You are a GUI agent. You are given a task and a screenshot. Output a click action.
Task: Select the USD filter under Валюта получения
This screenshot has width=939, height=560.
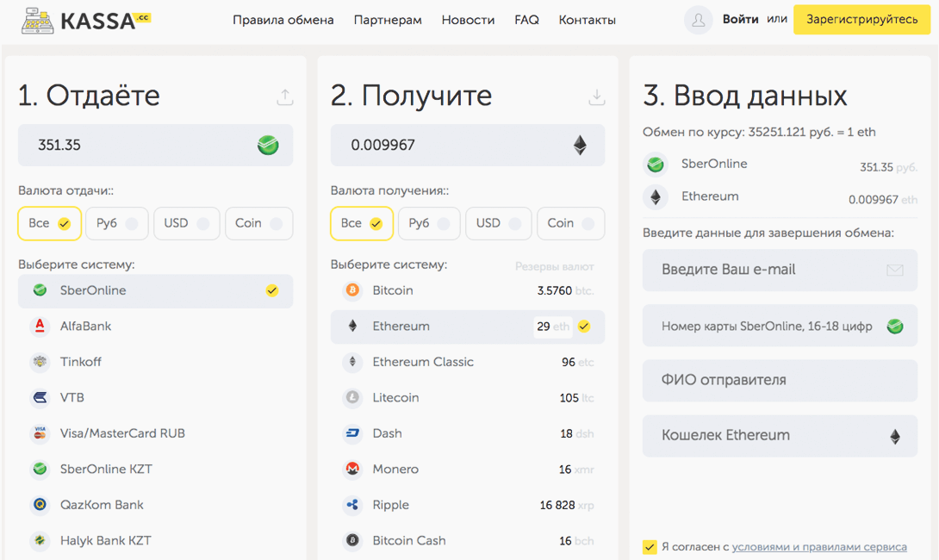click(x=498, y=223)
